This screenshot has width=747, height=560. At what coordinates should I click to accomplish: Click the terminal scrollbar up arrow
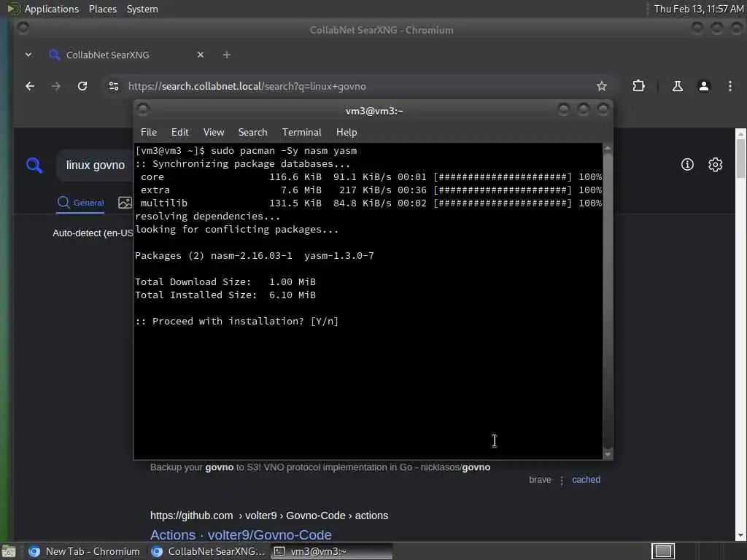click(x=608, y=149)
